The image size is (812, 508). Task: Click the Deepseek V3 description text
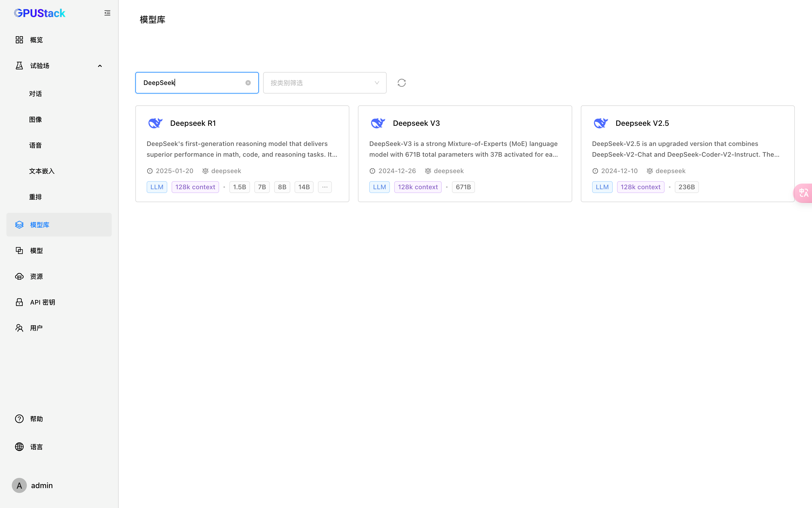click(464, 149)
